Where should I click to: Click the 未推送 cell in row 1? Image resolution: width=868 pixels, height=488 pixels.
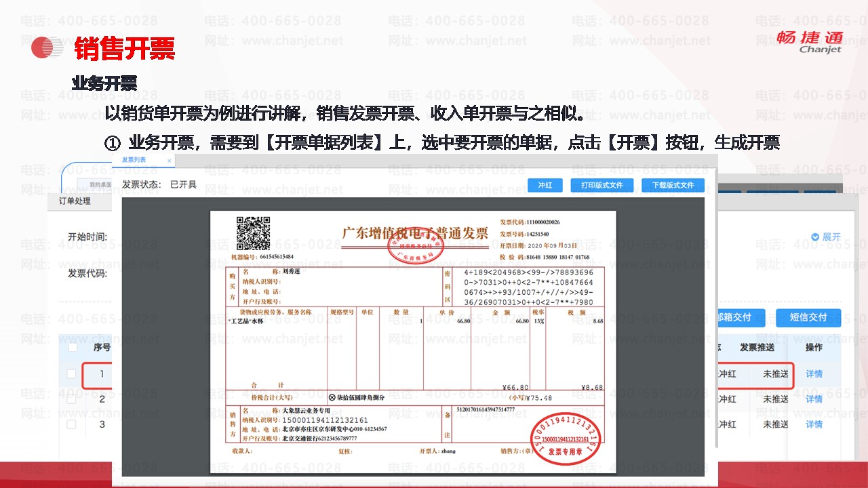click(776, 374)
